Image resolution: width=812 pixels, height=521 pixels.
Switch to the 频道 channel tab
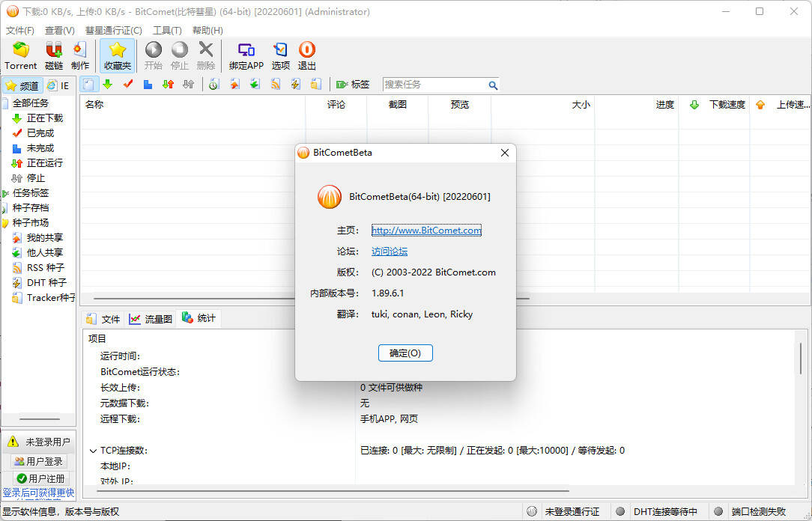pyautogui.click(x=22, y=85)
